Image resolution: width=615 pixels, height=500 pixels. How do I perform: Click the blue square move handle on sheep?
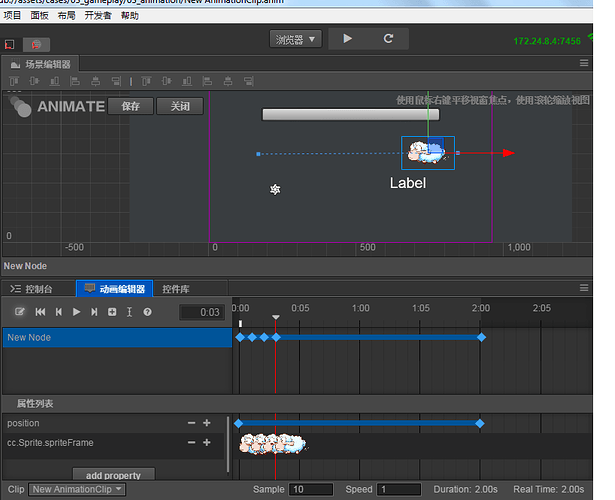(x=436, y=145)
